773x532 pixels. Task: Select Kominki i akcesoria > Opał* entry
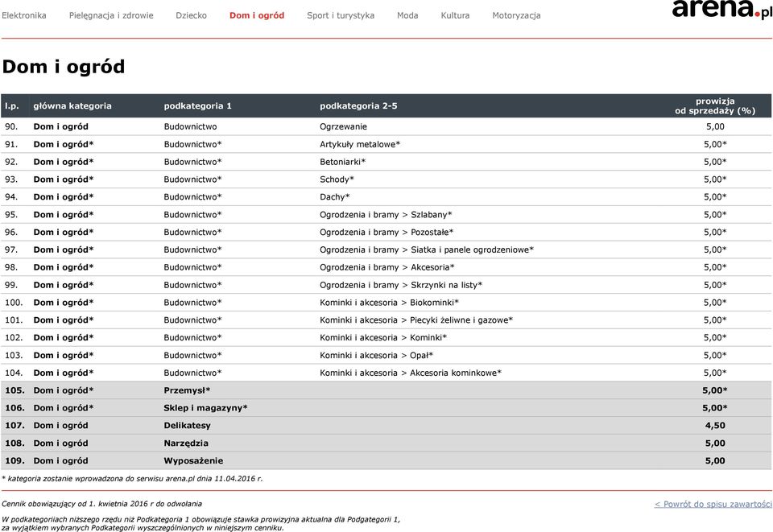tap(376, 355)
